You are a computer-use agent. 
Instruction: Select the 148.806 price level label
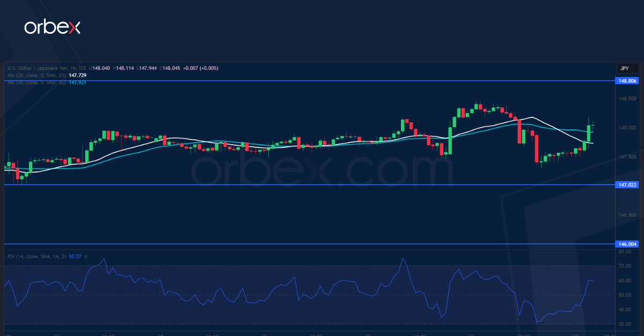click(627, 81)
